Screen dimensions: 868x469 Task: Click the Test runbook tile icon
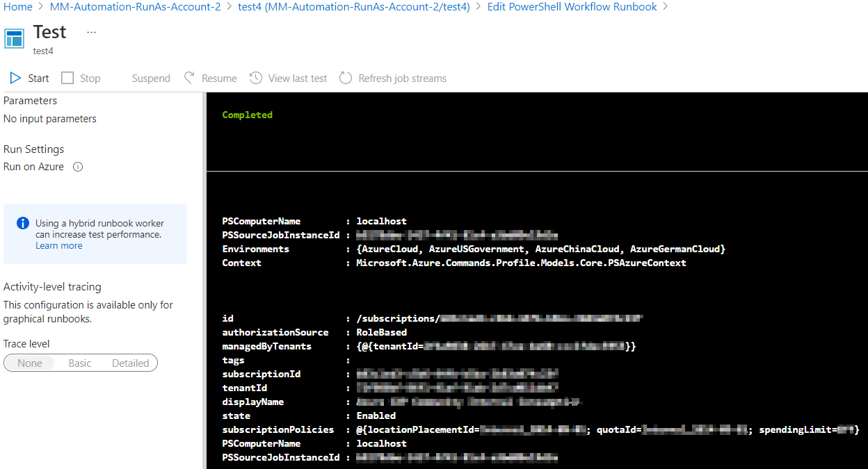pos(15,38)
